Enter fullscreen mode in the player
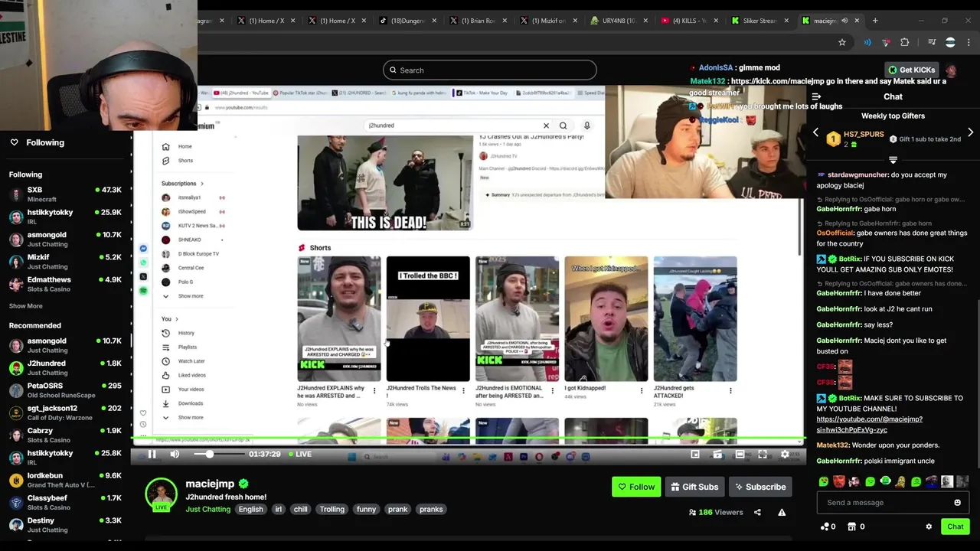This screenshot has height=551, width=980. [x=763, y=455]
